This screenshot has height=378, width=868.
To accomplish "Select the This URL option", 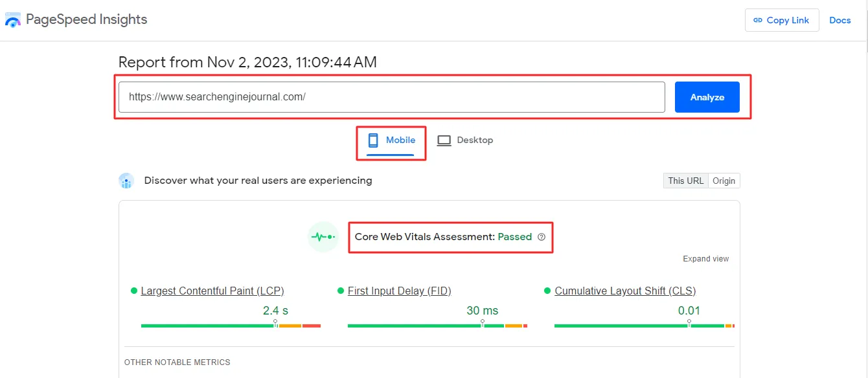I will tap(685, 181).
